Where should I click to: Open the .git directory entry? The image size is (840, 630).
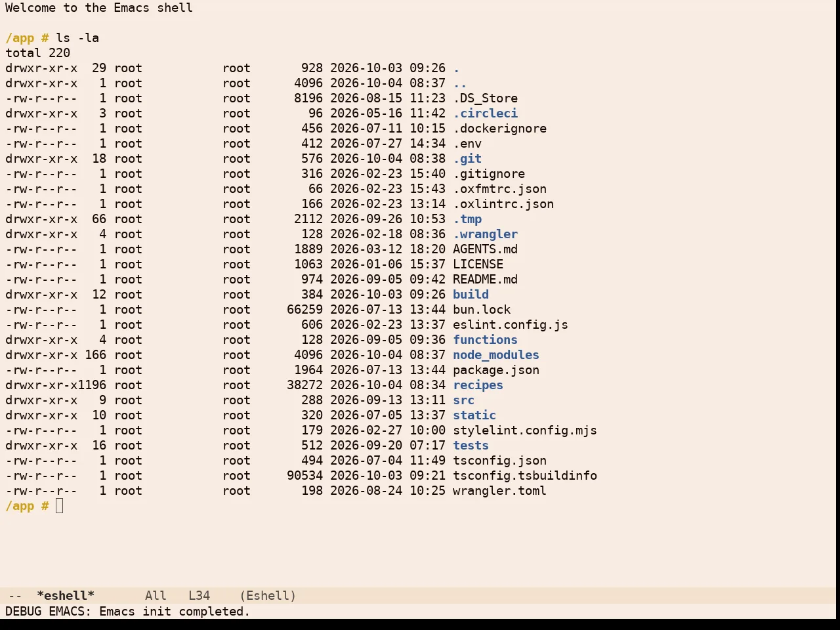467,159
